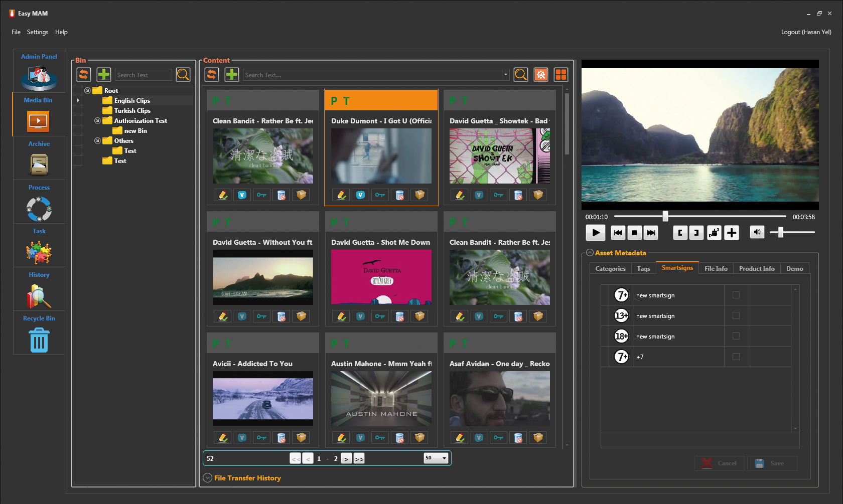
Task: Check the 13+ new smartsign checkbox
Action: pos(736,315)
